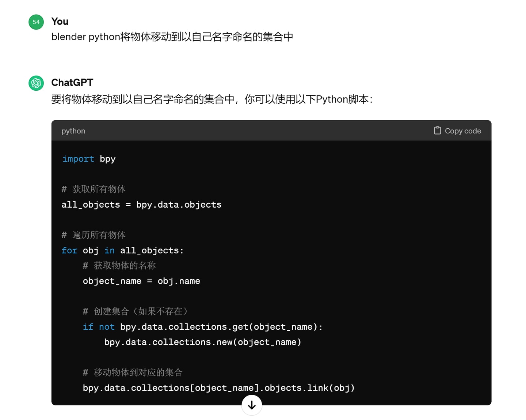Click the "You" sender name
526x420 pixels.
pyautogui.click(x=60, y=22)
